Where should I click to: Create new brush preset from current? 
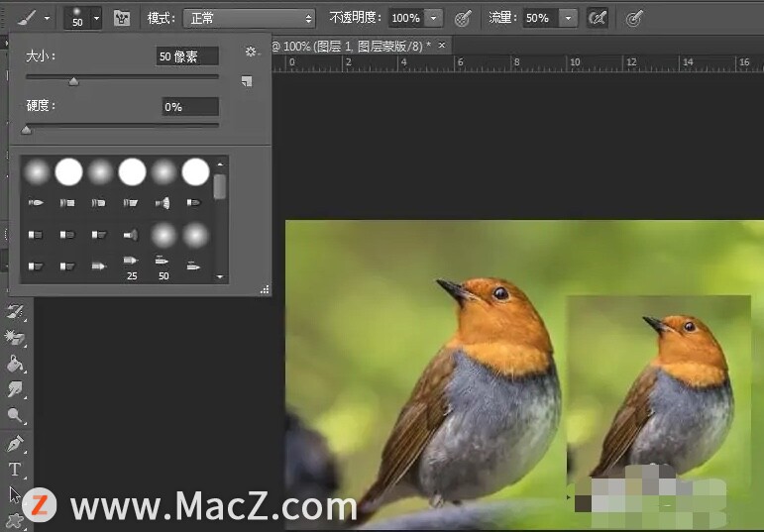(247, 81)
